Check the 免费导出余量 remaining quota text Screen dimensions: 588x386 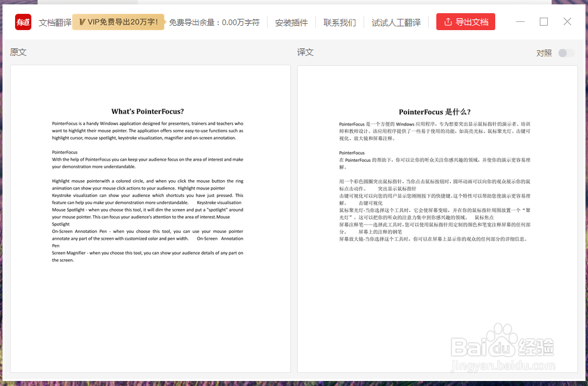pyautogui.click(x=214, y=23)
